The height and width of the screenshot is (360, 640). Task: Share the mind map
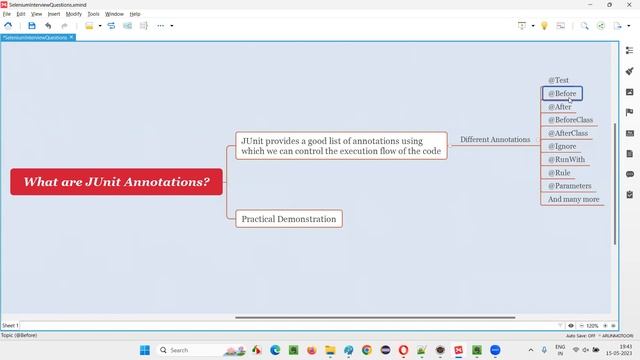click(601, 26)
